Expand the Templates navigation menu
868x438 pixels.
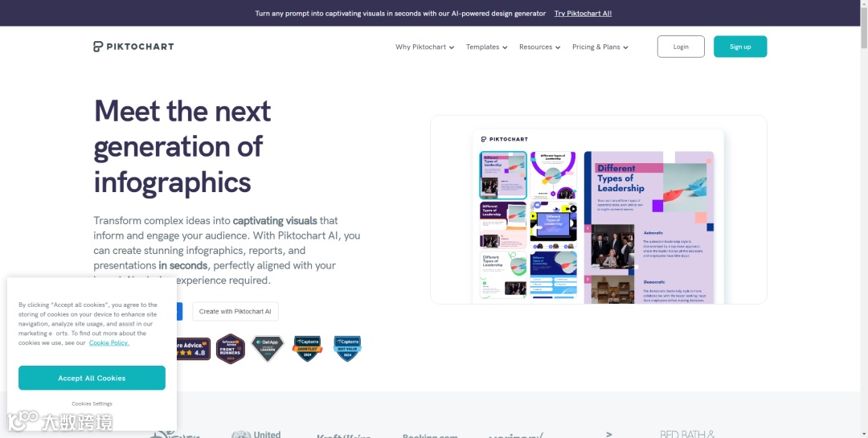[486, 47]
